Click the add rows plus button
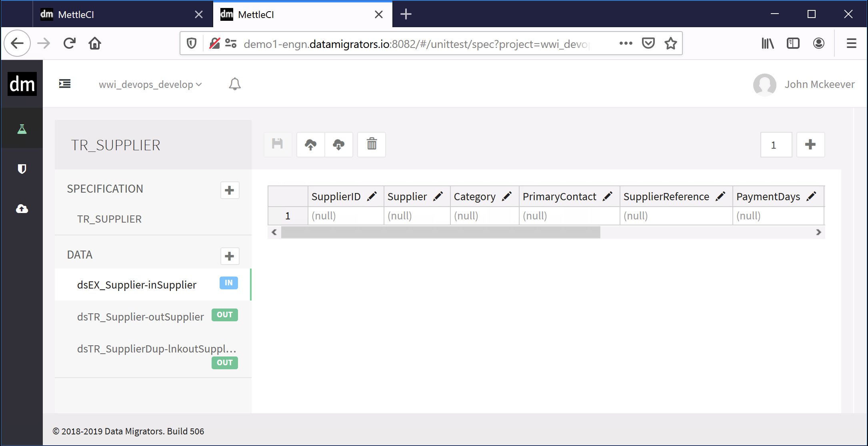Image resolution: width=868 pixels, height=446 pixels. click(x=810, y=145)
